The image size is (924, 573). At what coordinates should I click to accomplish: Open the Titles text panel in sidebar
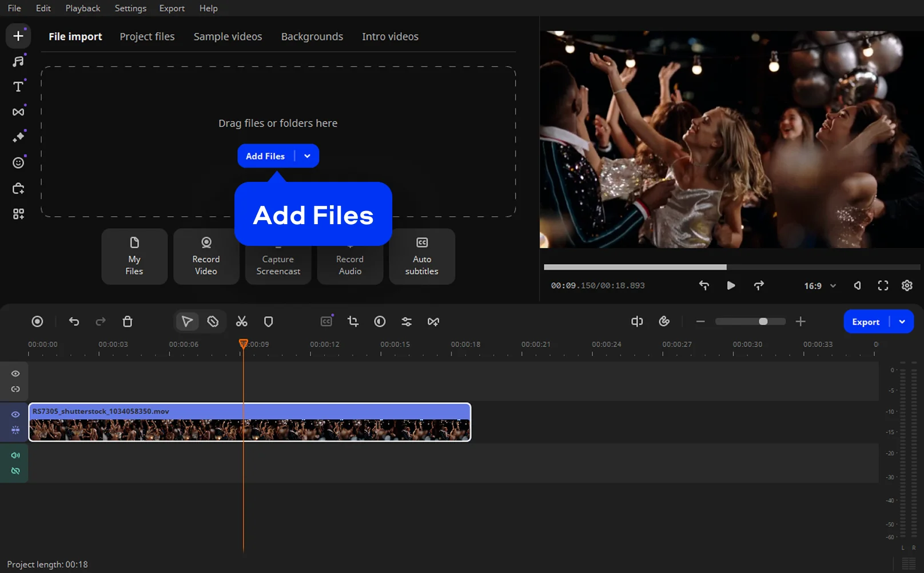tap(18, 86)
